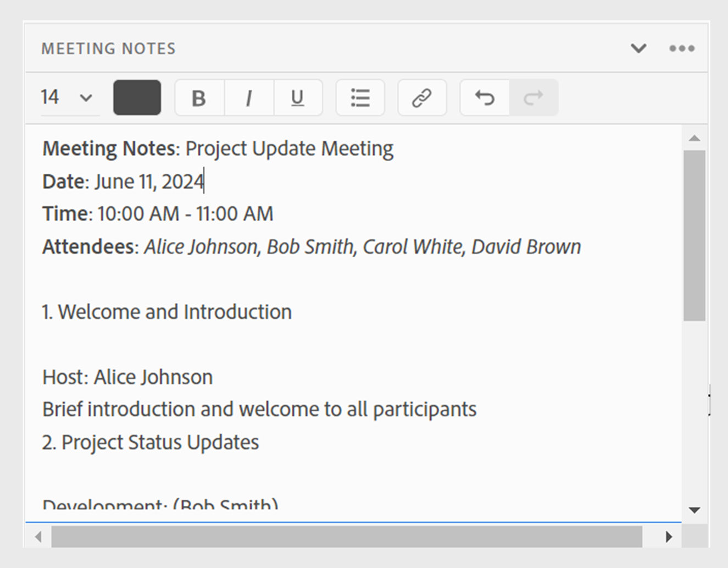728x568 pixels.
Task: Click the '10:00 AM - 11:00 AM' time text
Action: [x=185, y=214]
